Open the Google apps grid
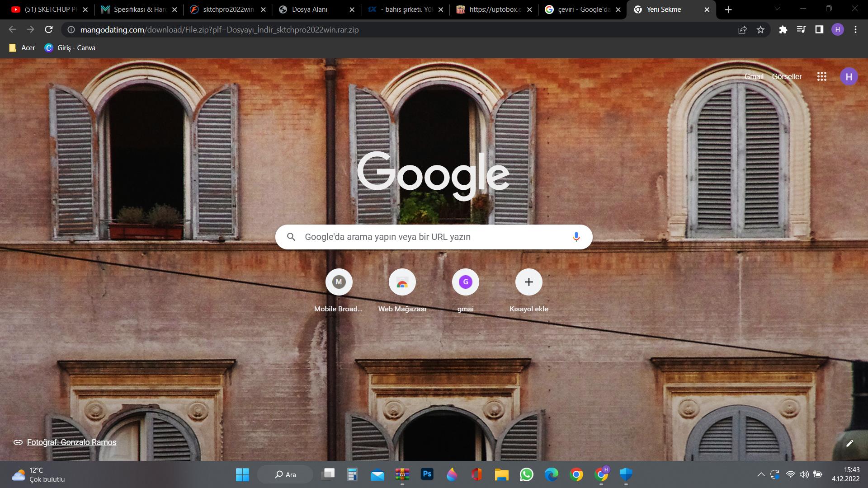The height and width of the screenshot is (488, 868). [821, 76]
